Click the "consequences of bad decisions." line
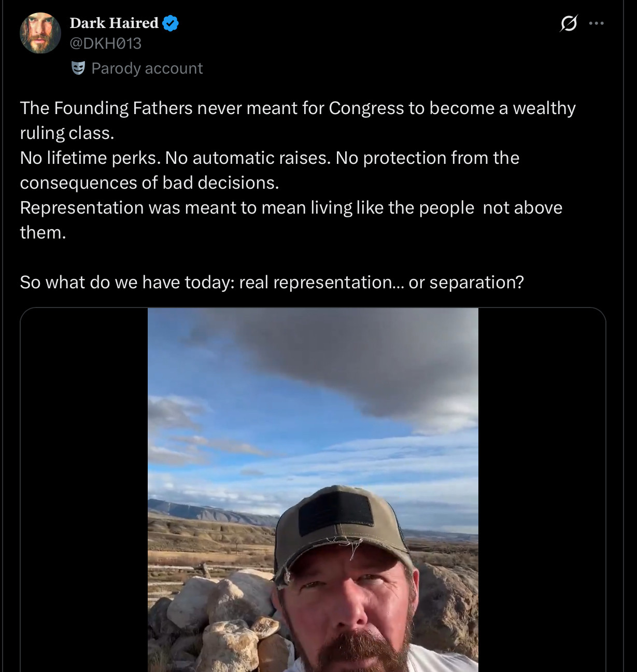Screen dimensions: 637x672 pos(149,183)
